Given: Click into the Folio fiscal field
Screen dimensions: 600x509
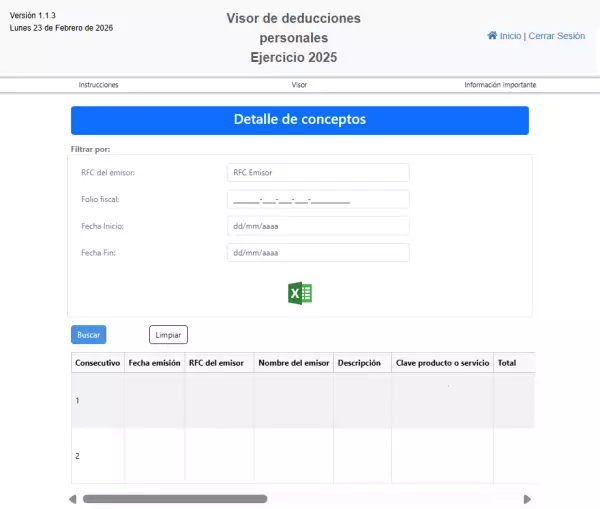Looking at the screenshot, I should click(x=318, y=199).
